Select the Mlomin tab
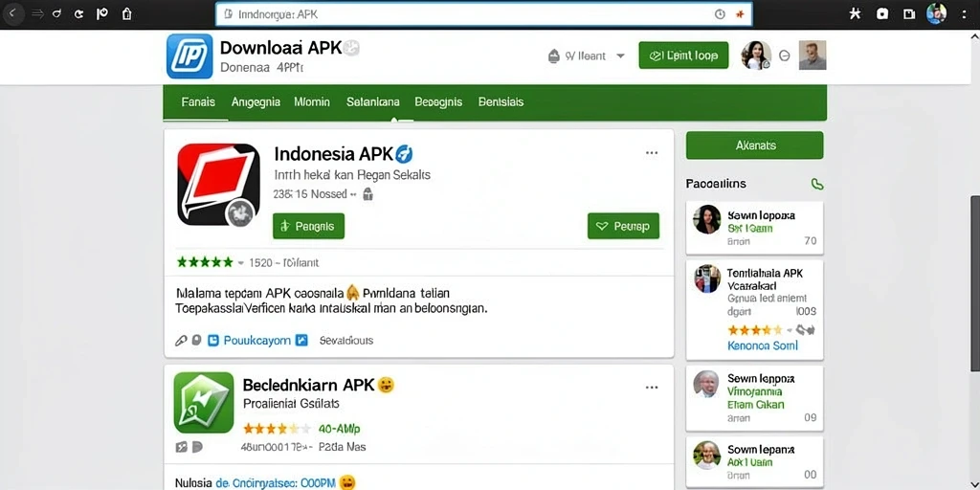The height and width of the screenshot is (490, 980). (x=312, y=101)
